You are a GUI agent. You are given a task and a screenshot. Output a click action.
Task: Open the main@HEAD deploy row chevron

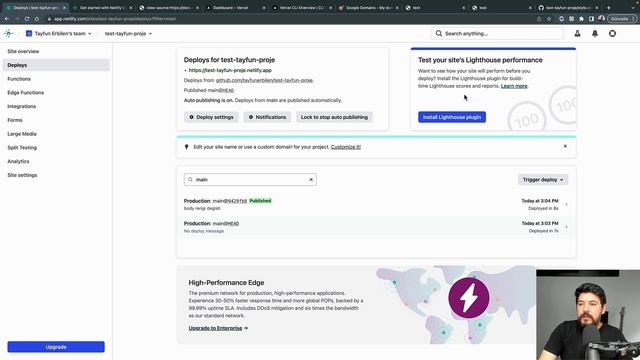[x=567, y=227]
